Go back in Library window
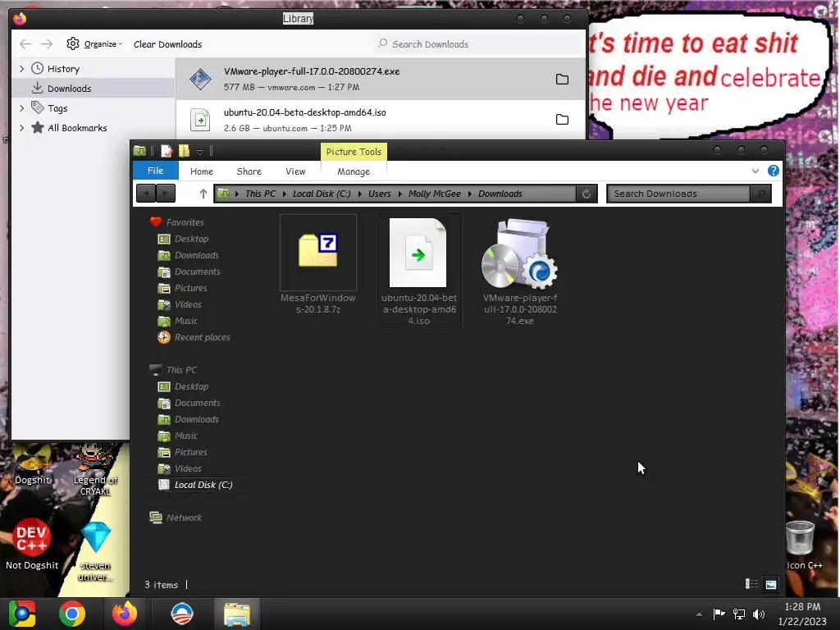This screenshot has height=630, width=840. coord(25,44)
